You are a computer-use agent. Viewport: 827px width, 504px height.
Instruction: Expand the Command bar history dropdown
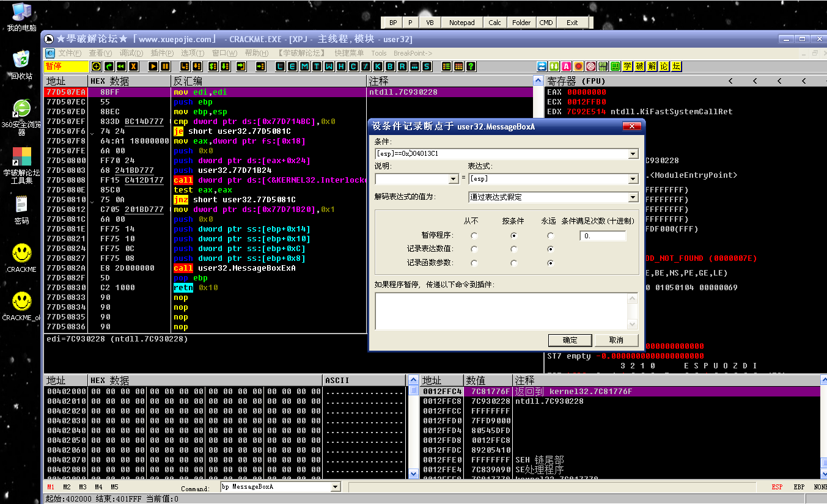point(335,487)
